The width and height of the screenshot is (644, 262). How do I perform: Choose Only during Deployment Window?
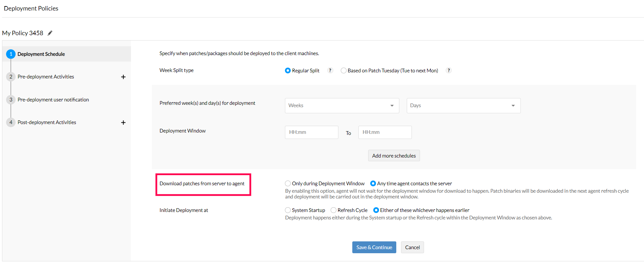288,183
